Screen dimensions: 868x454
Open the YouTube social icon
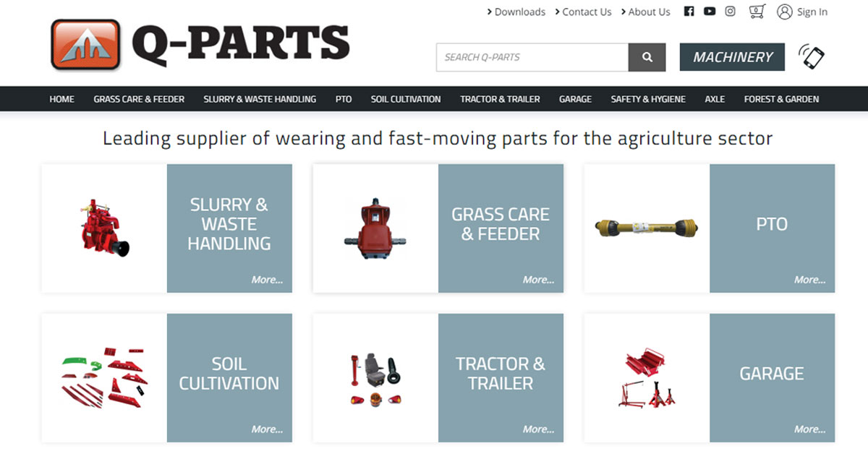point(710,12)
